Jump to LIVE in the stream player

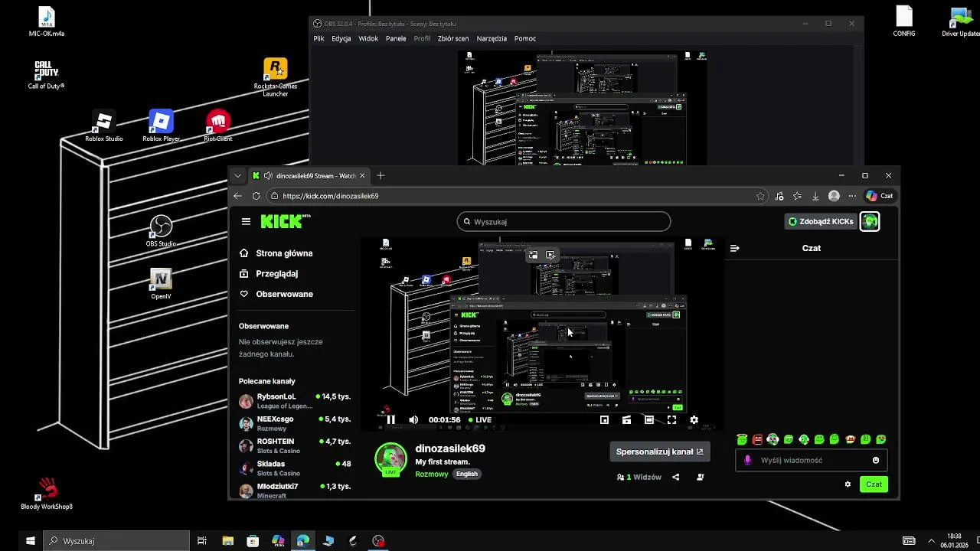pyautogui.click(x=480, y=419)
